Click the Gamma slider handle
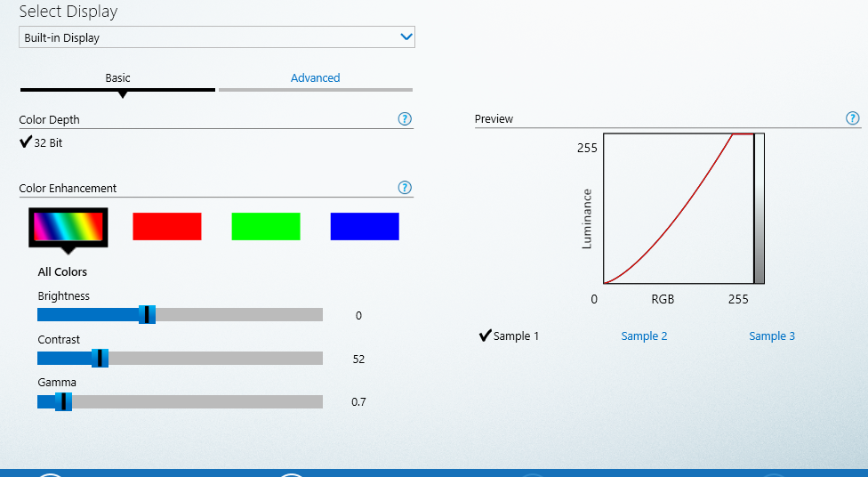The image size is (868, 477). (x=64, y=401)
